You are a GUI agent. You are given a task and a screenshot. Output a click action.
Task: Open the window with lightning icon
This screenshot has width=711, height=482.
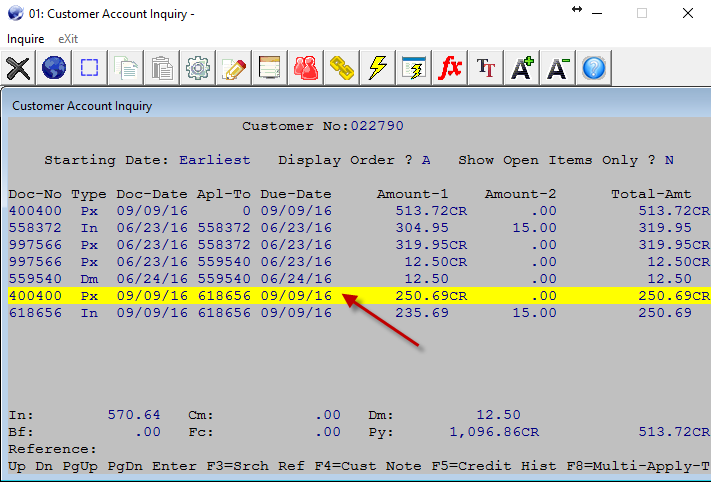pos(414,68)
